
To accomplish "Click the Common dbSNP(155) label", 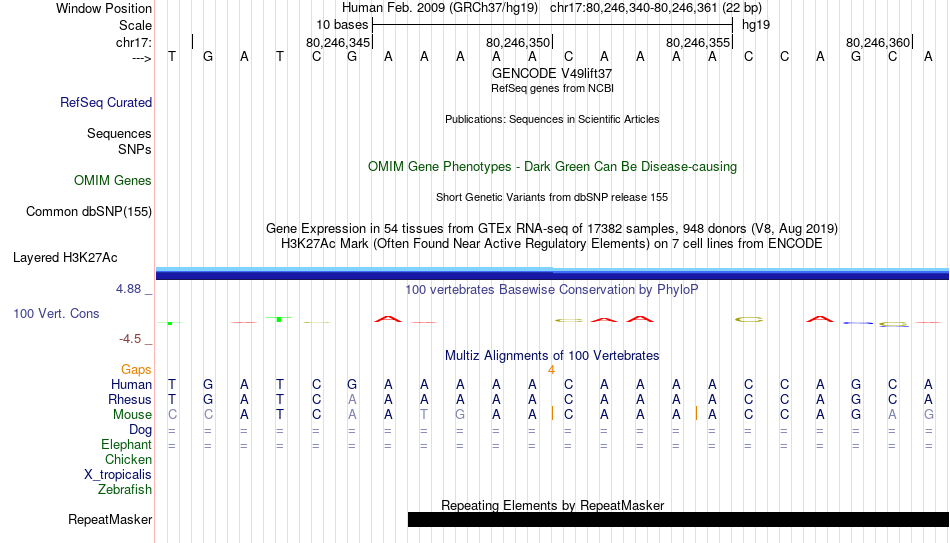I will (88, 212).
